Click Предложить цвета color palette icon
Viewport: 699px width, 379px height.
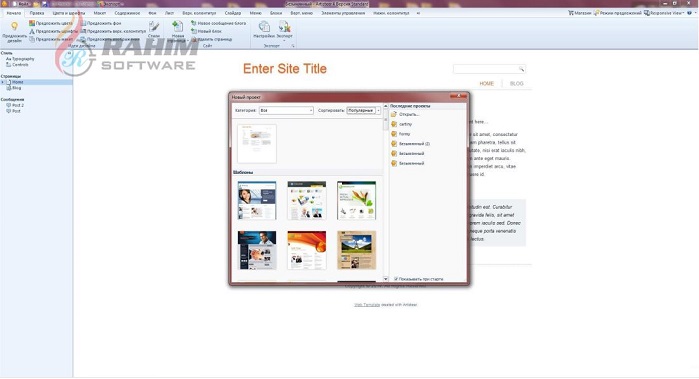point(32,23)
